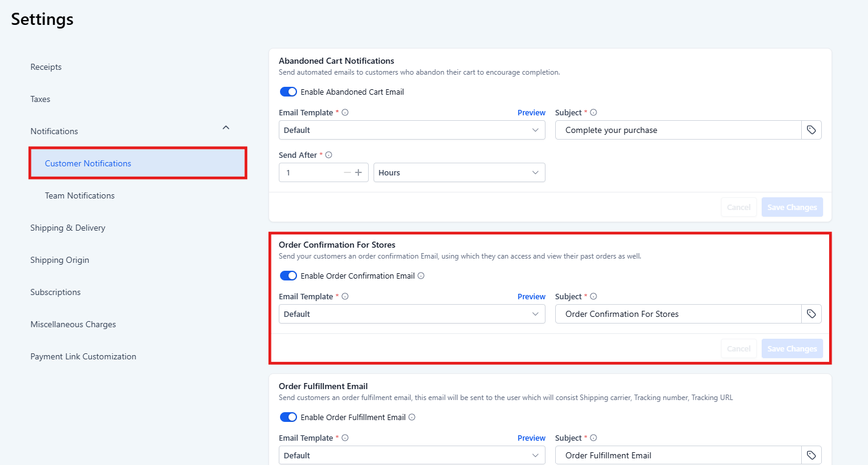Image resolution: width=868 pixels, height=465 pixels.
Task: Collapse the Notifications section chevron
Action: pyautogui.click(x=226, y=128)
